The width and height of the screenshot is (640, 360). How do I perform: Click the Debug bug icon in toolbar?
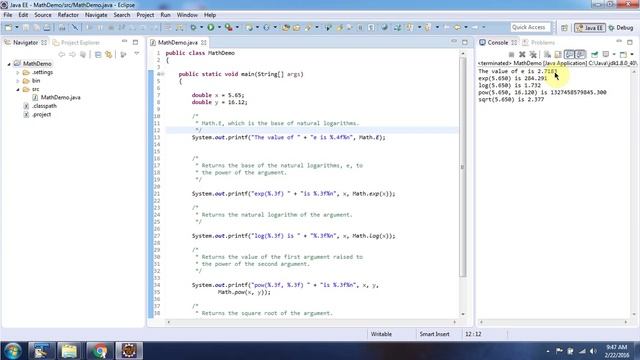(x=193, y=27)
